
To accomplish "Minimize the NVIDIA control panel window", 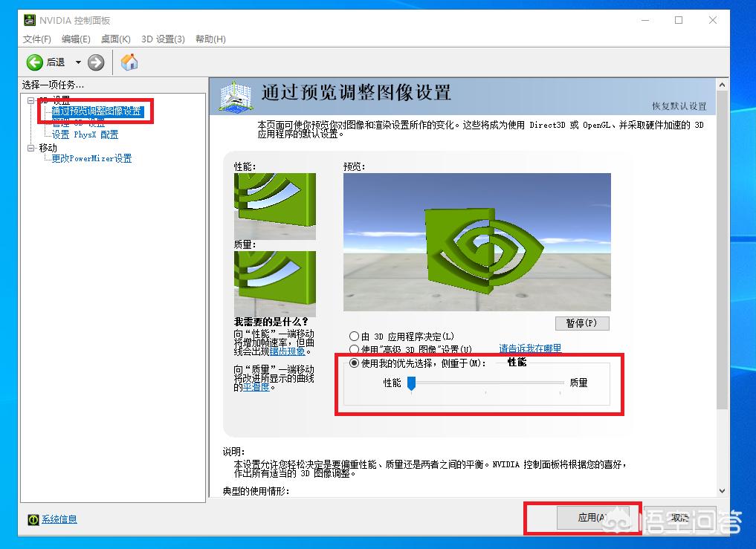I will [x=645, y=20].
